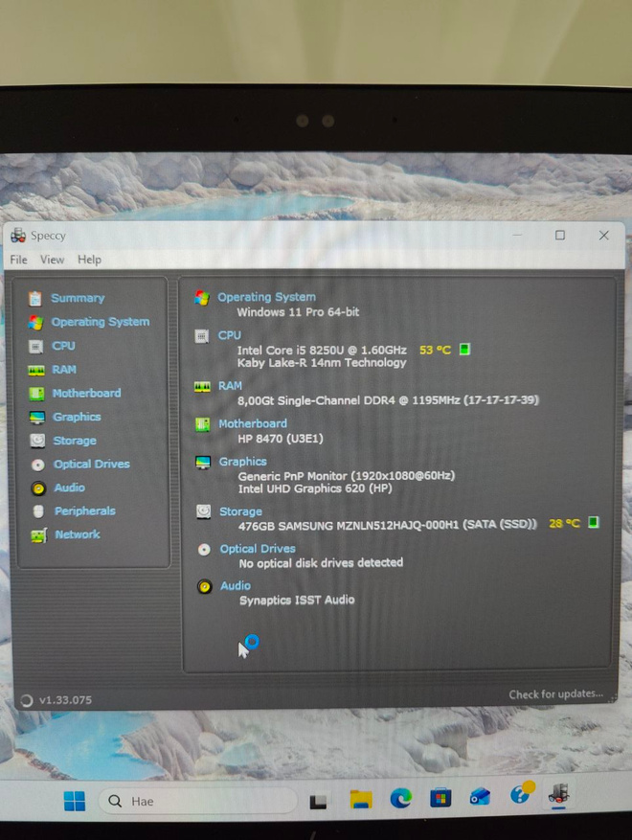
Task: Open Microsoft Edge from taskbar
Action: click(x=400, y=799)
